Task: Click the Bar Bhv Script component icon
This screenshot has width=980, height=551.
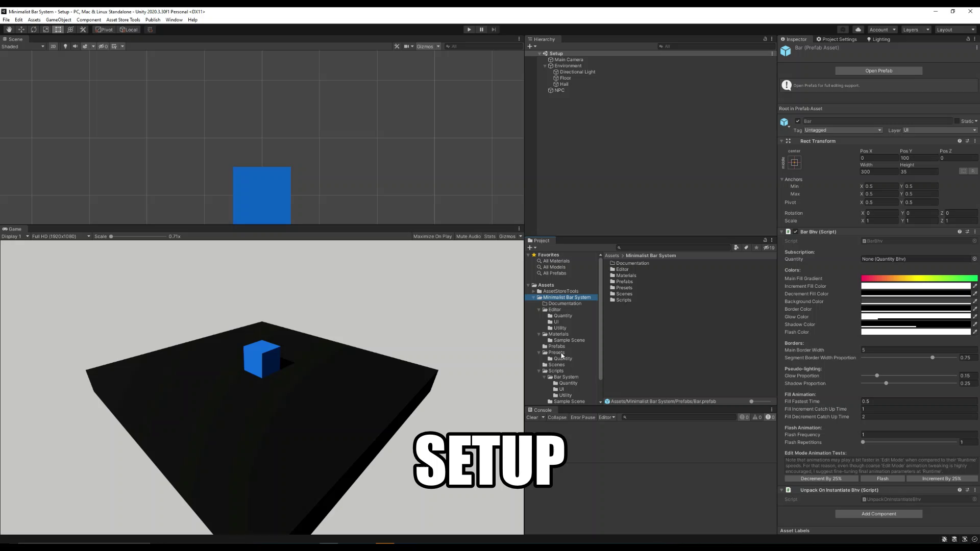Action: (788, 232)
